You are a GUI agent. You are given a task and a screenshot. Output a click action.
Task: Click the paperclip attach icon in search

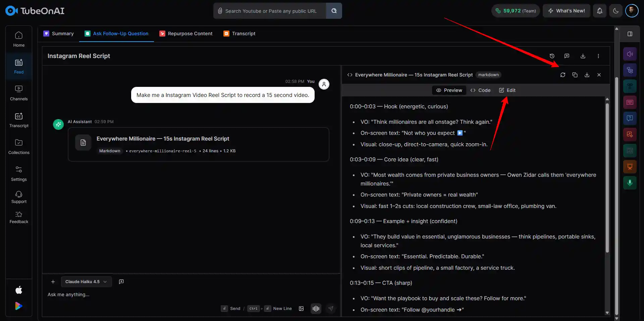tap(220, 11)
